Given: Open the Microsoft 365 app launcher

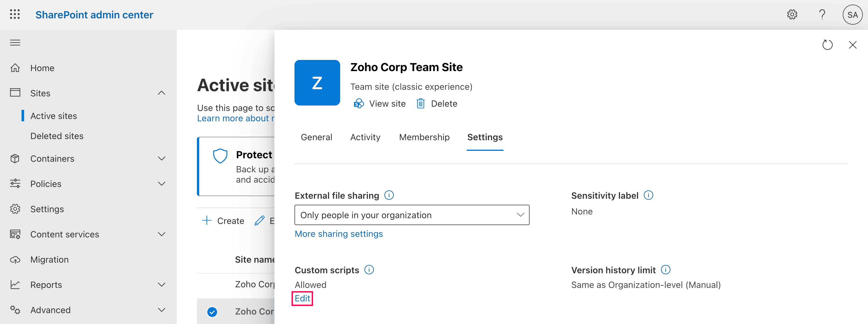Looking at the screenshot, I should (15, 14).
